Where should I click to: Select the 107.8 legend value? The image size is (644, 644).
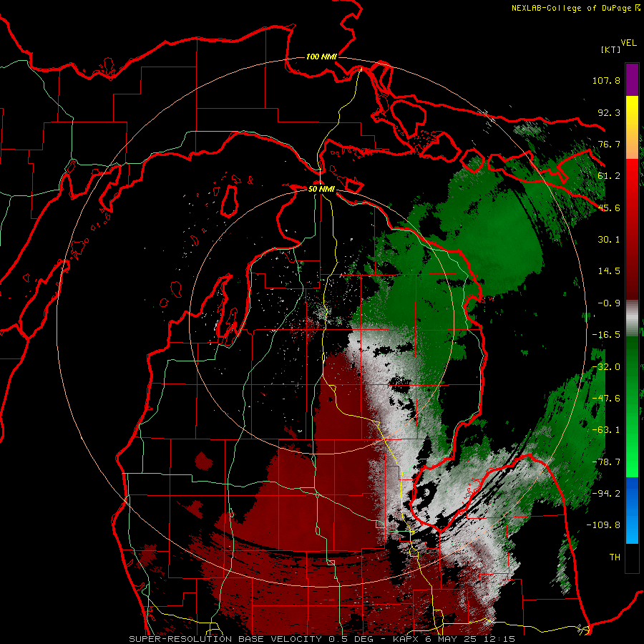[606, 80]
